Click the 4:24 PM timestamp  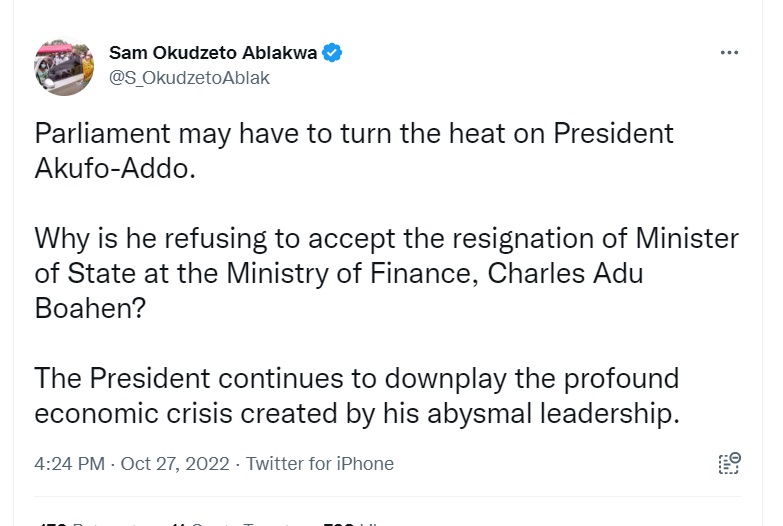[69, 464]
